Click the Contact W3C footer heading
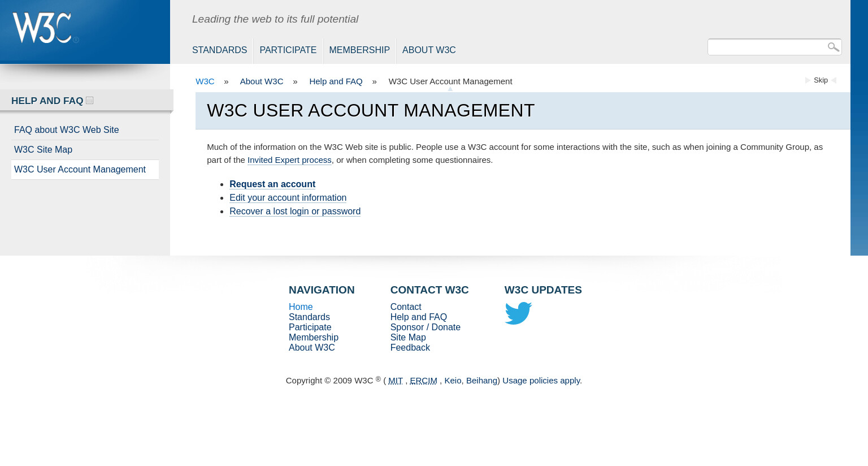 point(429,290)
